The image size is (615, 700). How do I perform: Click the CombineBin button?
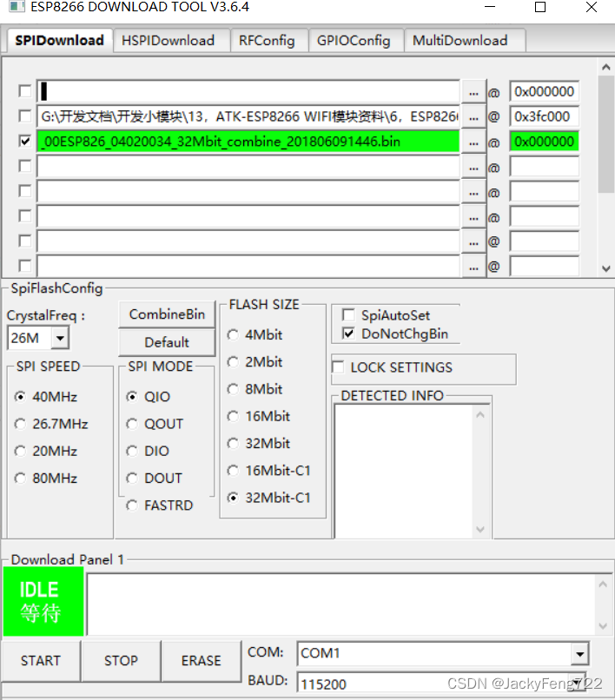[x=167, y=314]
